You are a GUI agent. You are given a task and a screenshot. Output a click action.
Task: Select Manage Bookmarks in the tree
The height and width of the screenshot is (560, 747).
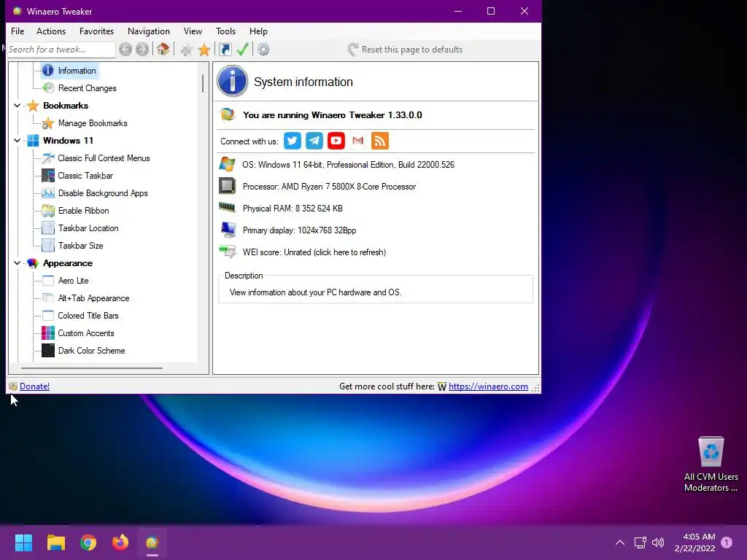93,122
